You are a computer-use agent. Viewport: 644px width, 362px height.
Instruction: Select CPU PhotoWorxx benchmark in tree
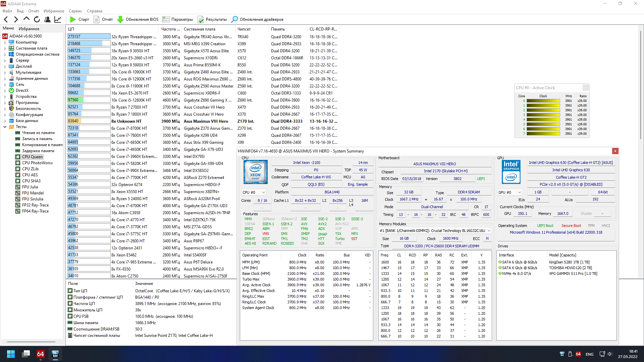pos(37,163)
